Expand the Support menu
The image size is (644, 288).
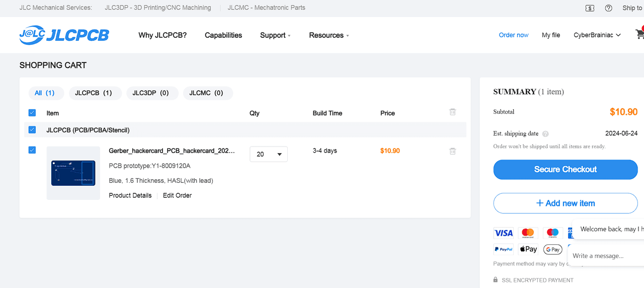point(275,35)
